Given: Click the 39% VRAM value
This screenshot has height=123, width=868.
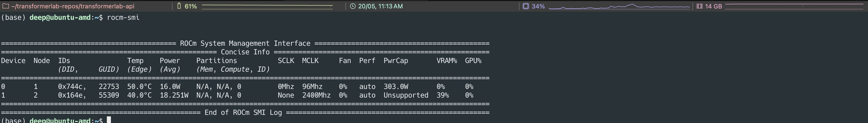Looking at the screenshot, I should click(x=442, y=95).
